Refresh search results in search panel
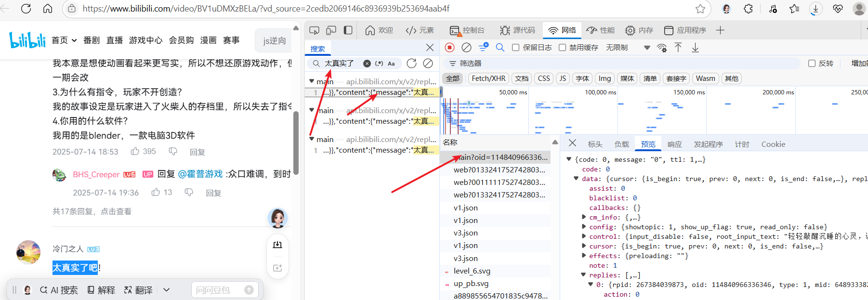The height and width of the screenshot is (300, 868). [411, 63]
